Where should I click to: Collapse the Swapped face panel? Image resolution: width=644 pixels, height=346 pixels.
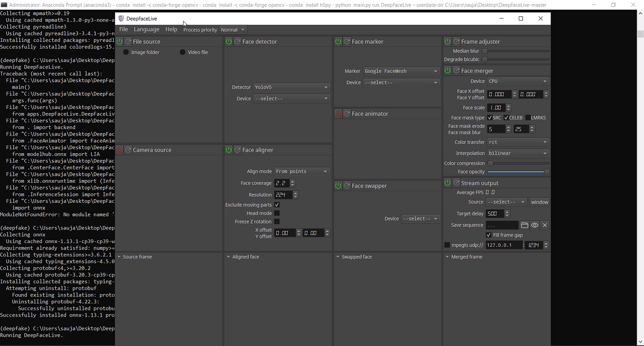[x=338, y=257]
